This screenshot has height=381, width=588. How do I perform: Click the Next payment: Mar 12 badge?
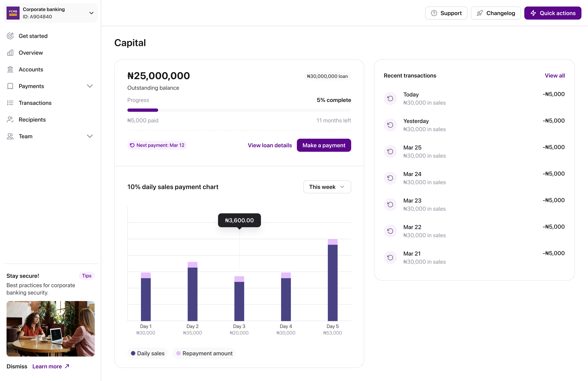[x=157, y=145]
